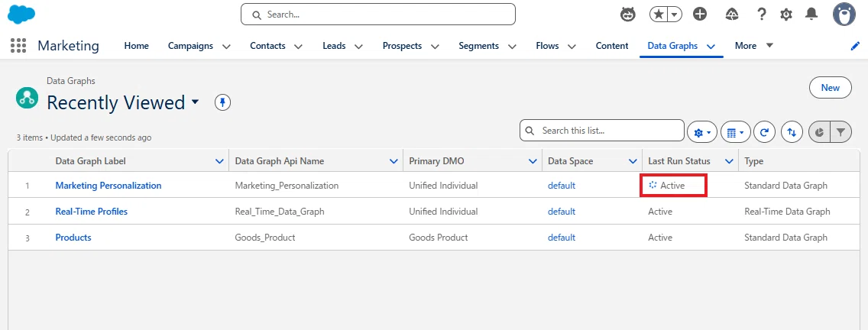Select the Data Graphs tab

(672, 46)
